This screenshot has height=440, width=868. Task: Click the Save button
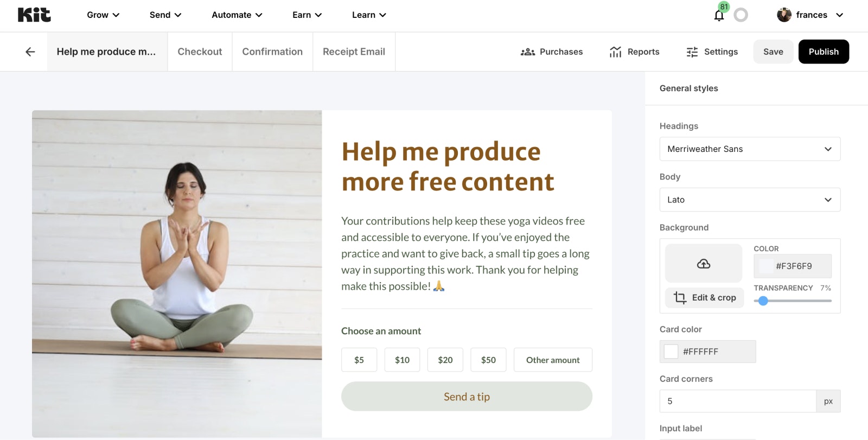click(x=773, y=52)
